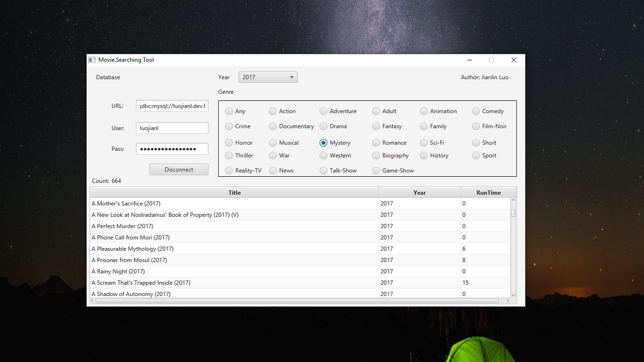The image size is (644, 362).
Task: Select the row A Perfect Murder (2017)
Action: coord(300,226)
